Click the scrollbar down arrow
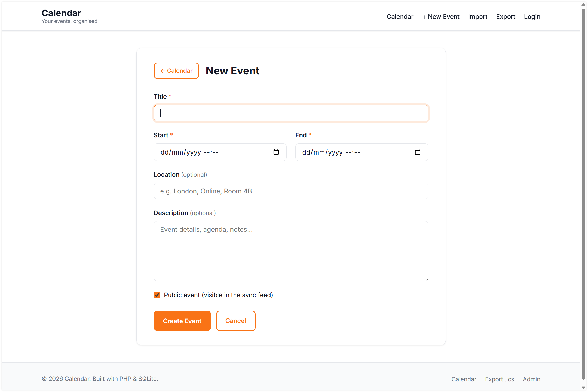Viewport: 588px width, 392px height. [583, 388]
